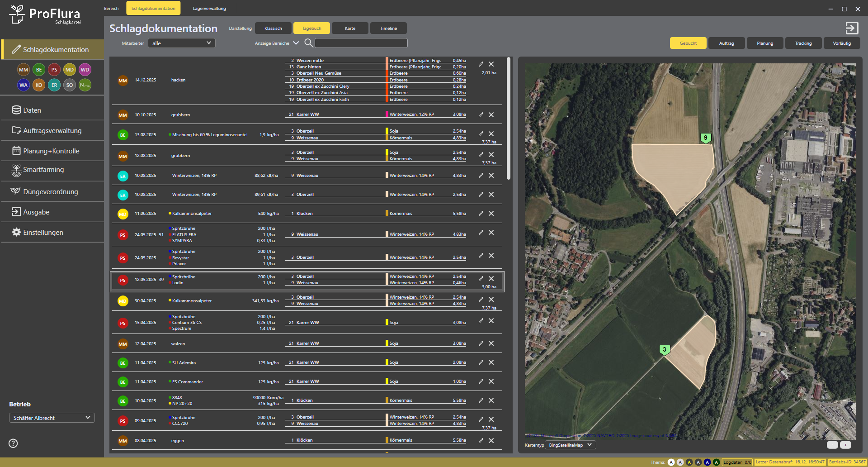Click the Tracking filter button
This screenshot has height=467, width=868.
(x=803, y=43)
